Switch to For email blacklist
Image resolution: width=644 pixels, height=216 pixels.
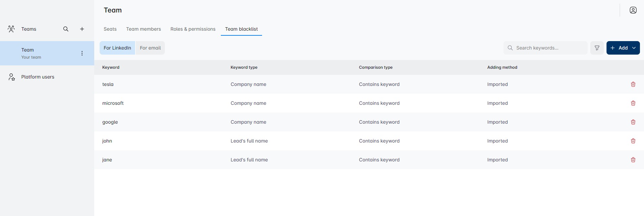coord(150,48)
